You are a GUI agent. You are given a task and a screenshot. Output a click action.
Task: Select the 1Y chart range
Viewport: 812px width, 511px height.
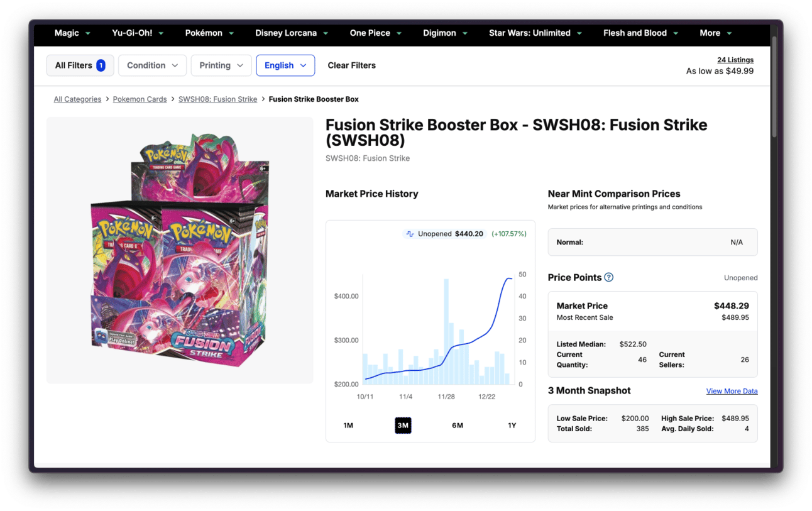click(512, 426)
